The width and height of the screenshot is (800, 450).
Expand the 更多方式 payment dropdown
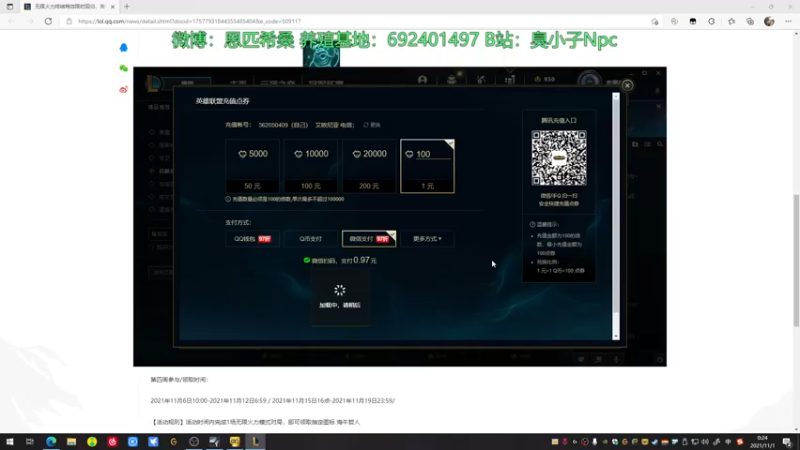(x=428, y=239)
